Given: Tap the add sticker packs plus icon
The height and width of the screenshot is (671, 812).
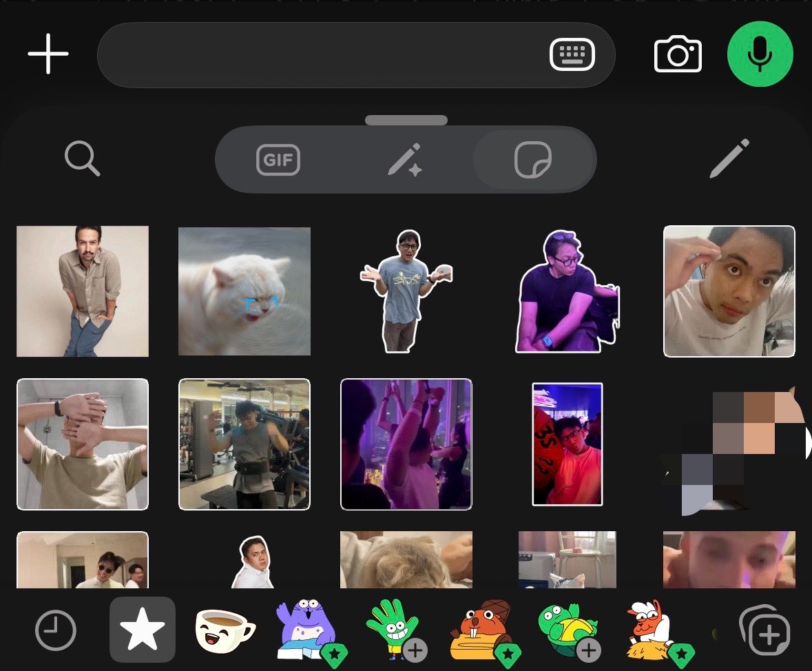Looking at the screenshot, I should pyautogui.click(x=765, y=631).
